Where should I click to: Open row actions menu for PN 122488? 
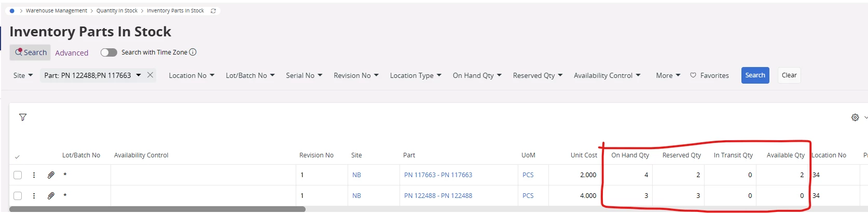point(34,196)
